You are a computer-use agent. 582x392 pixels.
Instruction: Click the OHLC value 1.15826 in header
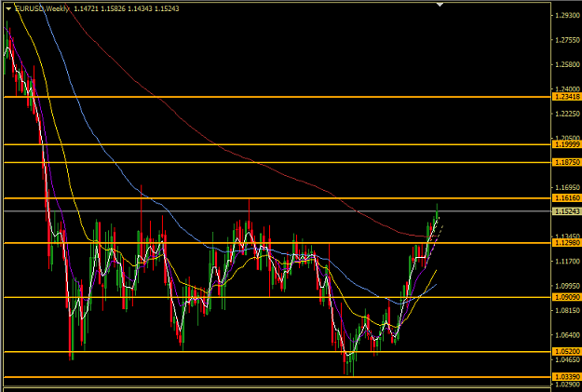point(114,8)
